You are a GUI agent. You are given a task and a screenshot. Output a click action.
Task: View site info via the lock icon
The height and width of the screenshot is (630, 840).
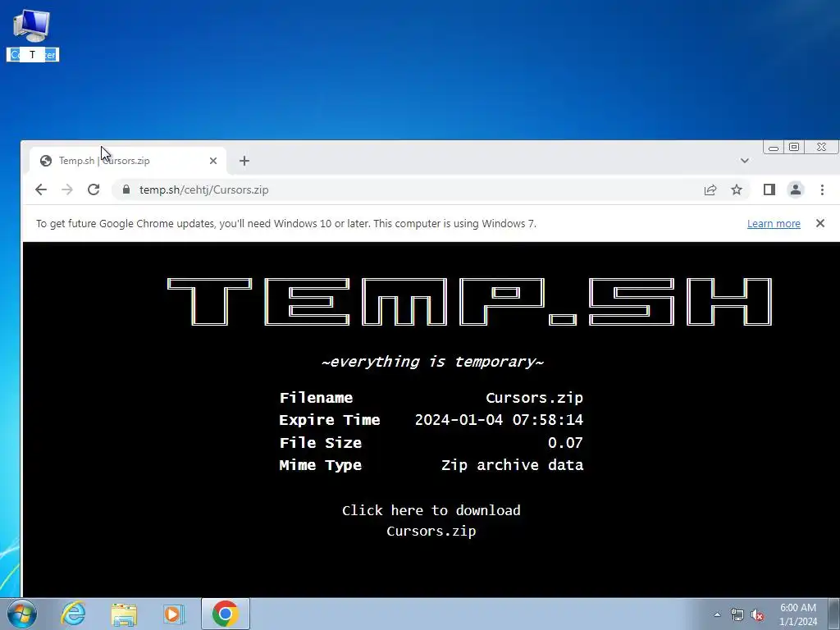click(126, 189)
